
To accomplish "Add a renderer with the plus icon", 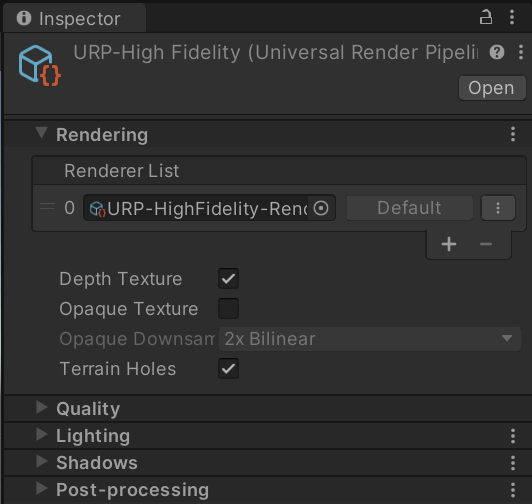I will (449, 244).
